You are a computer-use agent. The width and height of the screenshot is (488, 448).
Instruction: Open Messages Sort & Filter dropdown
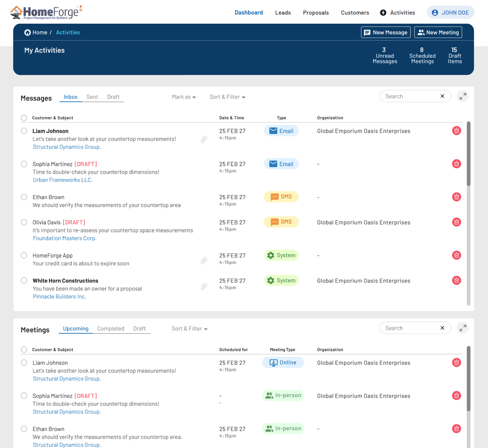click(227, 97)
